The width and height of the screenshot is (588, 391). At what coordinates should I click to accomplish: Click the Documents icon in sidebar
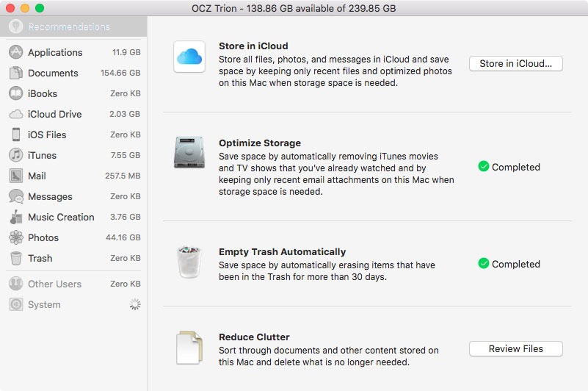(x=15, y=73)
